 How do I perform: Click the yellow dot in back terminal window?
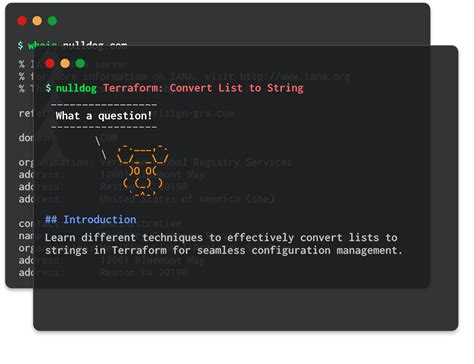pos(37,21)
